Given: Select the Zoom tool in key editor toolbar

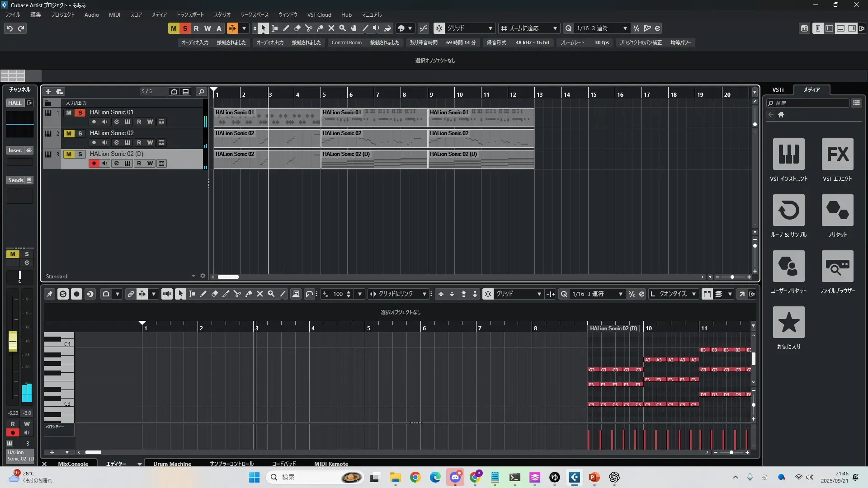Looking at the screenshot, I should pyautogui.click(x=271, y=294).
